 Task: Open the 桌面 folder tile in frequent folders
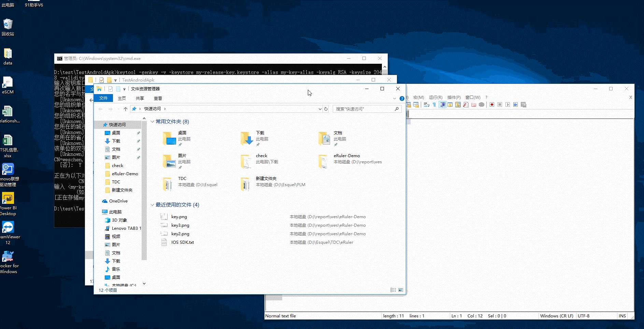[177, 139]
